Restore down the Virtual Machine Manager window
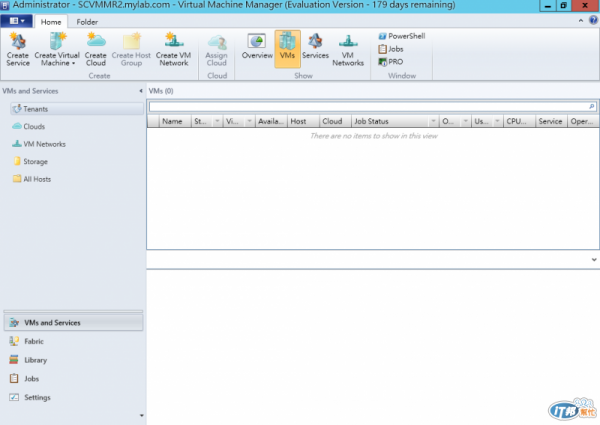The width and height of the screenshot is (600, 425). click(x=564, y=6)
